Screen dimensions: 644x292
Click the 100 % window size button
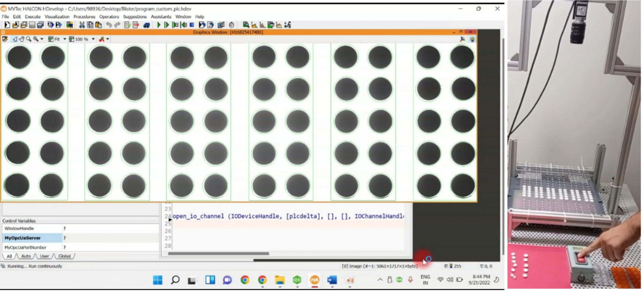click(79, 39)
